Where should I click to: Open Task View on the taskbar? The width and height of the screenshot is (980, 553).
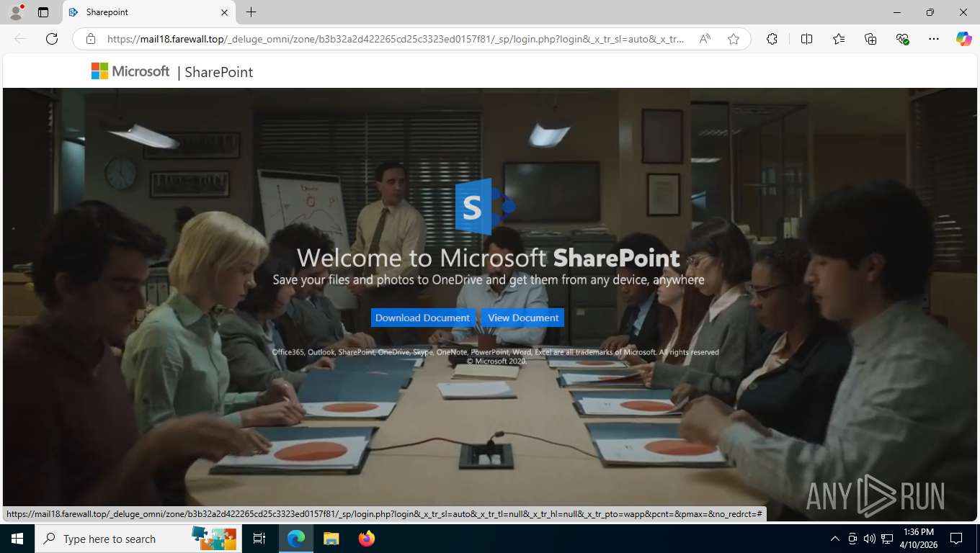point(259,539)
